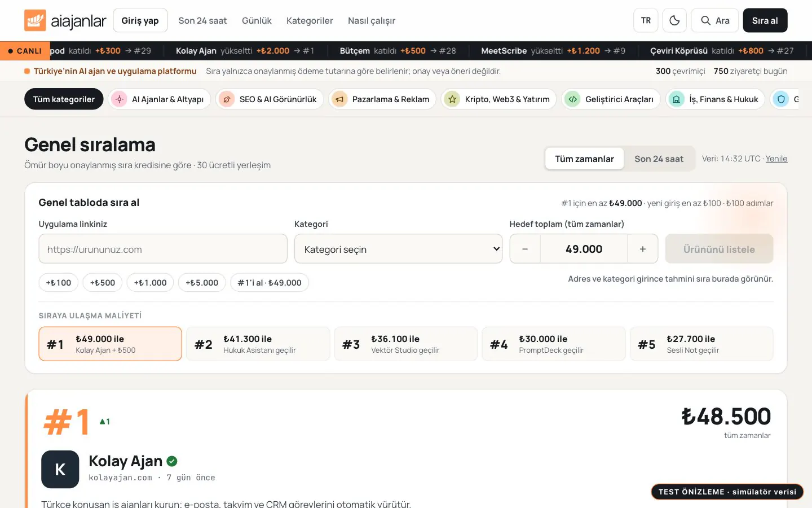Pick Geliştirici Araçları code icon chip

pyautogui.click(x=611, y=99)
